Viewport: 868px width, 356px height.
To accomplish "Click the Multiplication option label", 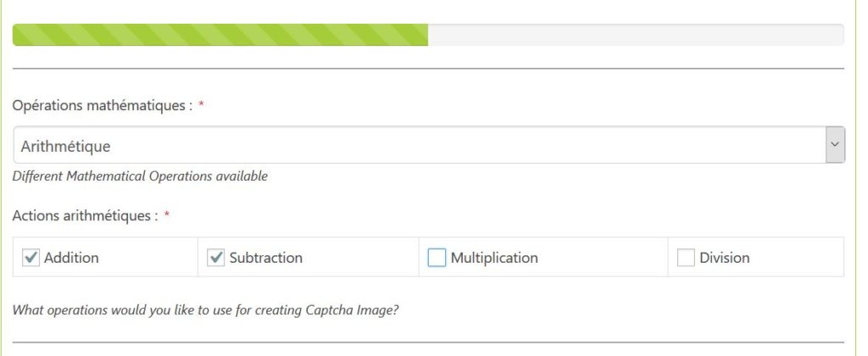I will (x=494, y=258).
